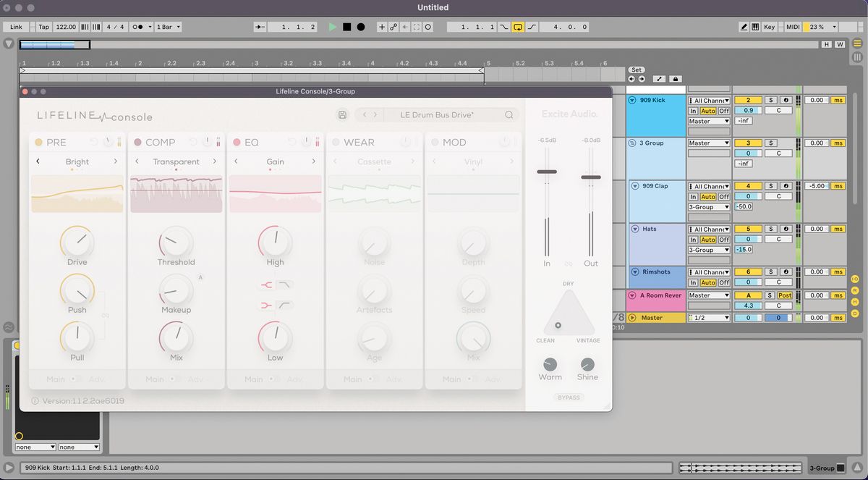Set 909 Kick monitoring to Auto
Screen dimensions: 868x480
click(707, 110)
